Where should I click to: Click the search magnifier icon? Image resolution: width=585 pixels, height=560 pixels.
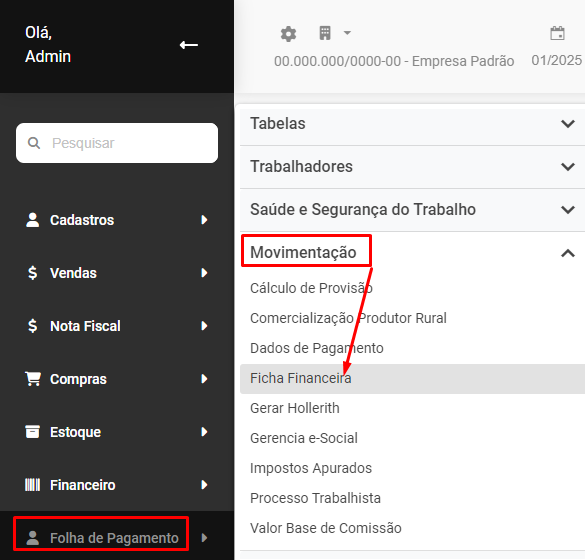point(34,143)
